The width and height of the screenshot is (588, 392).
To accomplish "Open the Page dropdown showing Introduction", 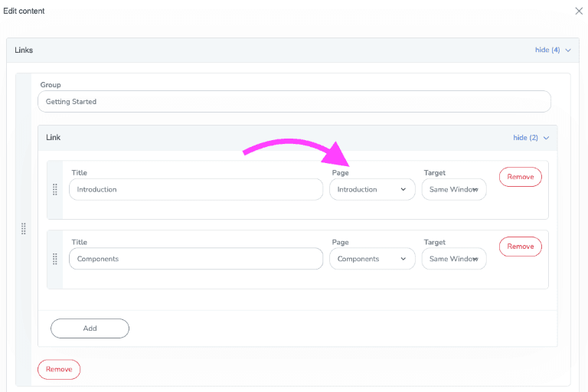I will pyautogui.click(x=372, y=190).
